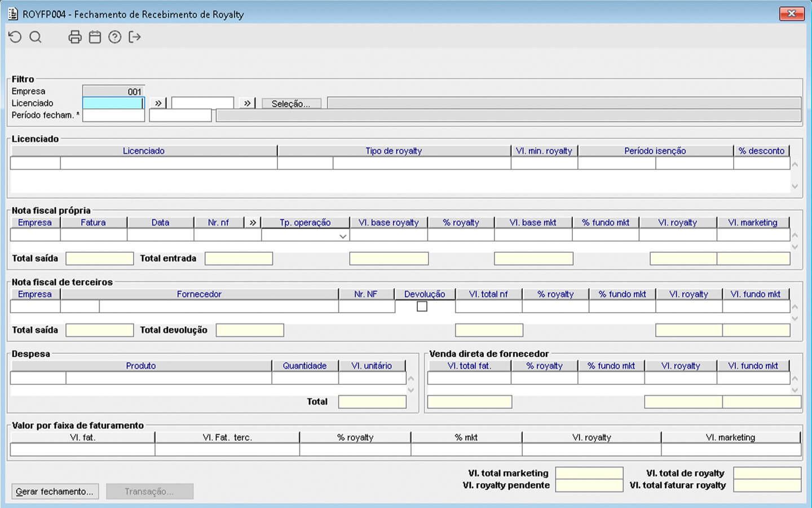Click the undo/refresh arrow toolbar icon
Viewport: 812px width, 508px height.
tap(15, 37)
